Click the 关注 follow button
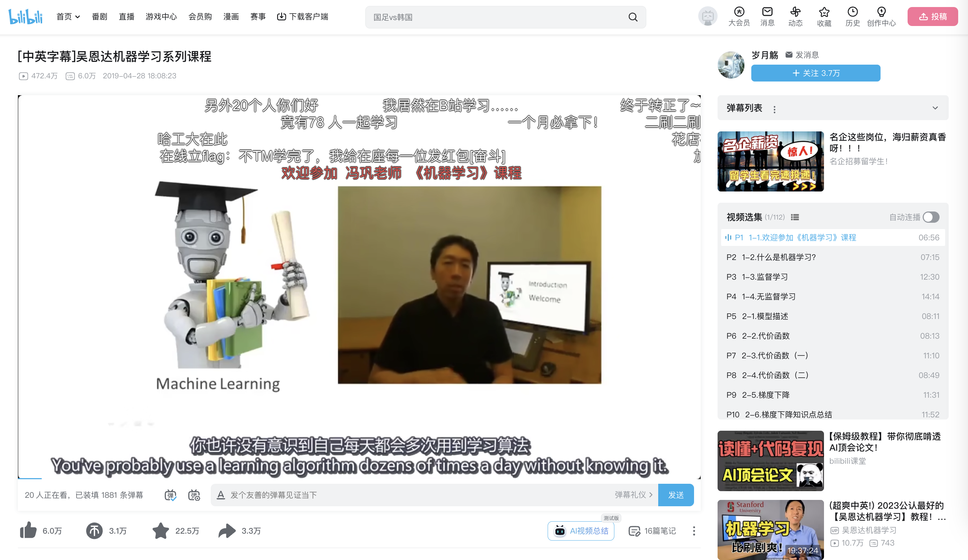 tap(816, 73)
